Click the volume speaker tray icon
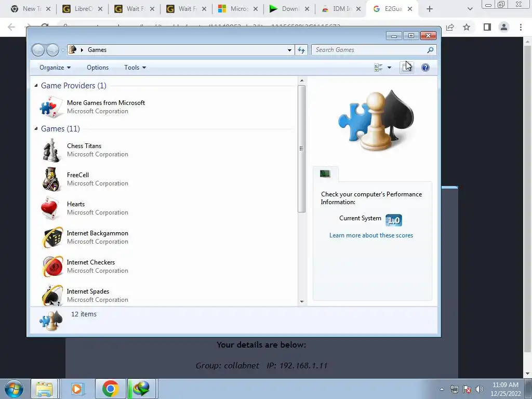This screenshot has height=399, width=532. point(480,389)
